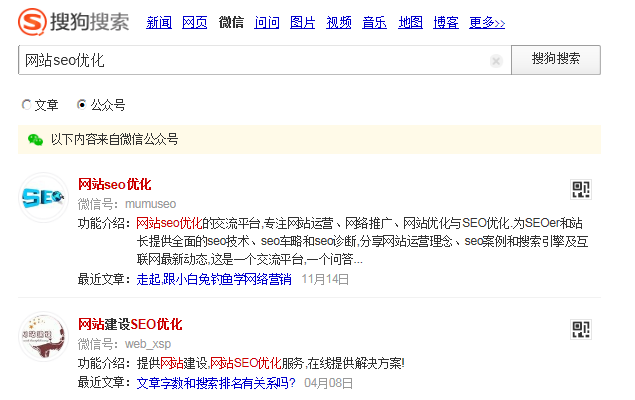
Task: Open the 网站seo优化 account title link
Action: 114,184
